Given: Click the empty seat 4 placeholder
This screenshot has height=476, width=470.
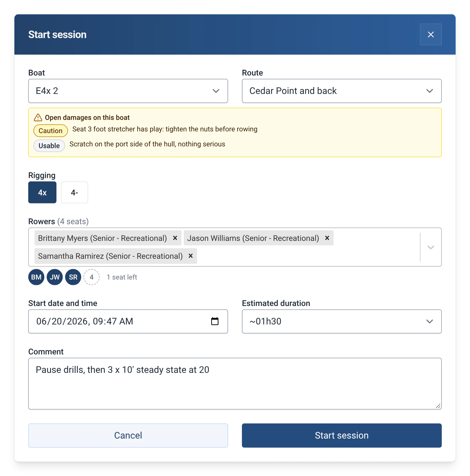Looking at the screenshot, I should [92, 277].
